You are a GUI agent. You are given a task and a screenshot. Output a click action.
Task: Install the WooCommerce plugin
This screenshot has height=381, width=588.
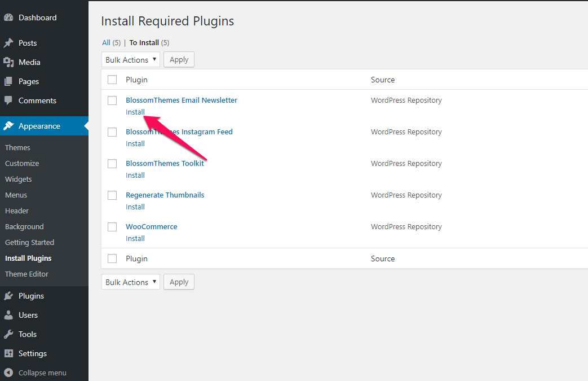pos(135,238)
